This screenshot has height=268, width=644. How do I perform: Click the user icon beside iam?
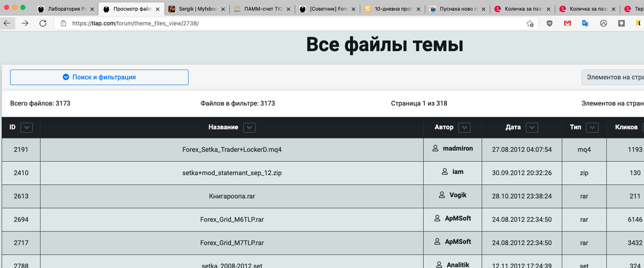coord(445,171)
